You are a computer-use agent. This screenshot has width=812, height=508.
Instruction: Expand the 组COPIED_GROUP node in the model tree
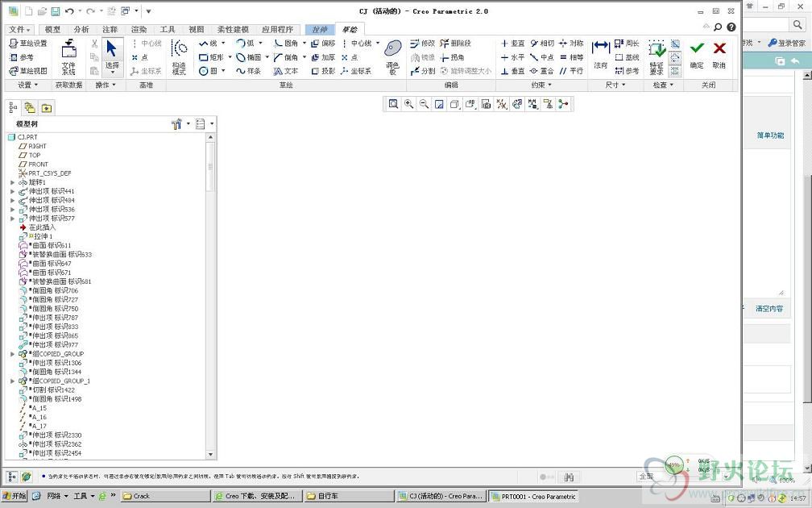point(13,354)
